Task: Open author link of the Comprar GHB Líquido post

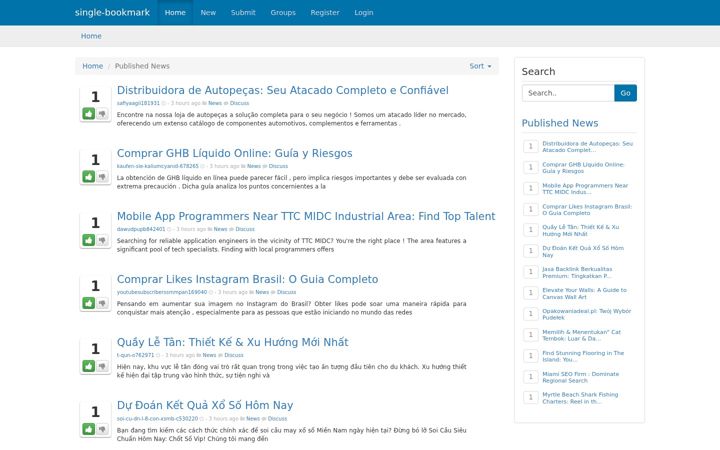Action: pyautogui.click(x=158, y=166)
